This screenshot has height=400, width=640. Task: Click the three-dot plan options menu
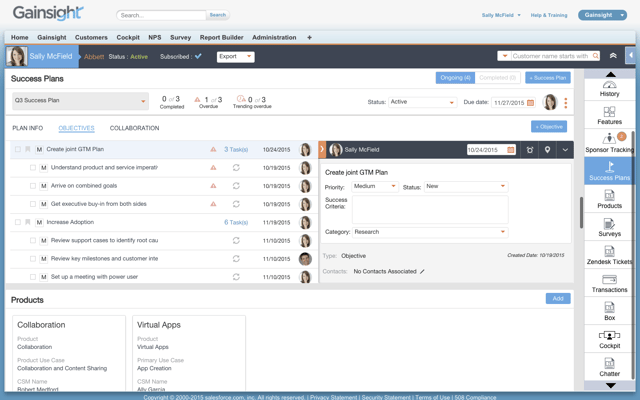pos(566,103)
